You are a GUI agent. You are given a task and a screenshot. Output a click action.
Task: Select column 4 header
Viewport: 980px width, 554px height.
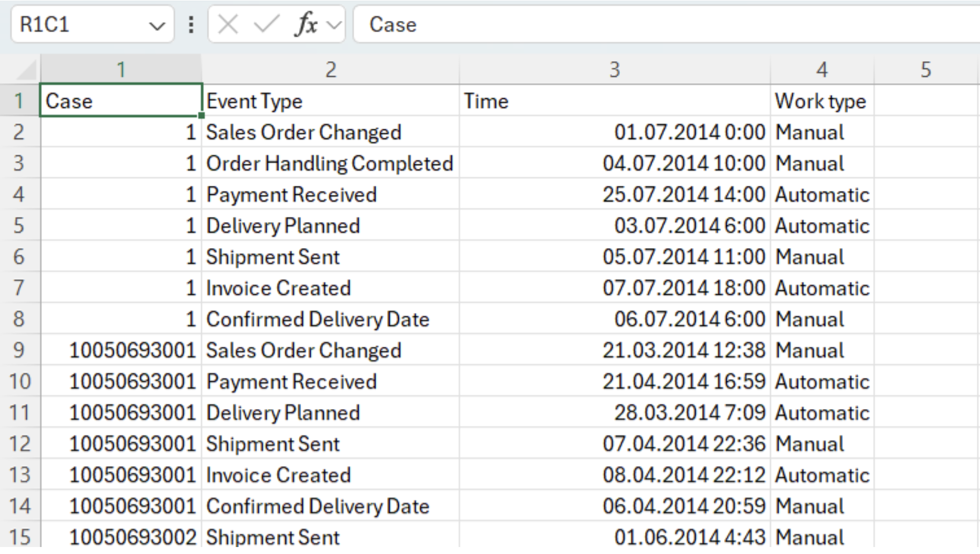[822, 70]
